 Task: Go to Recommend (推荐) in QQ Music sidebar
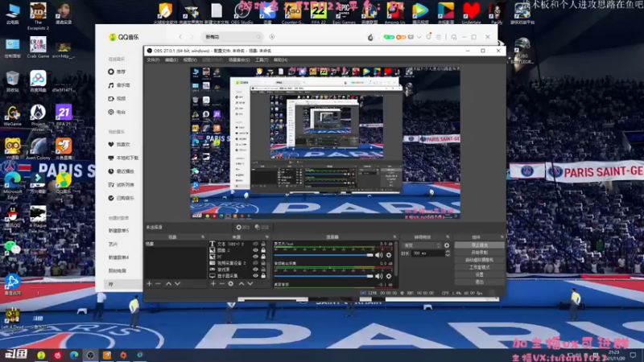coord(117,72)
